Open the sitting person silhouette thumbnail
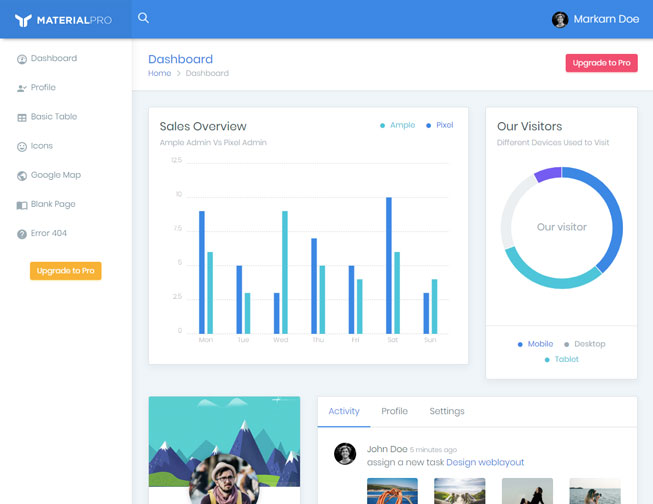This screenshot has width=653, height=504. 527,491
